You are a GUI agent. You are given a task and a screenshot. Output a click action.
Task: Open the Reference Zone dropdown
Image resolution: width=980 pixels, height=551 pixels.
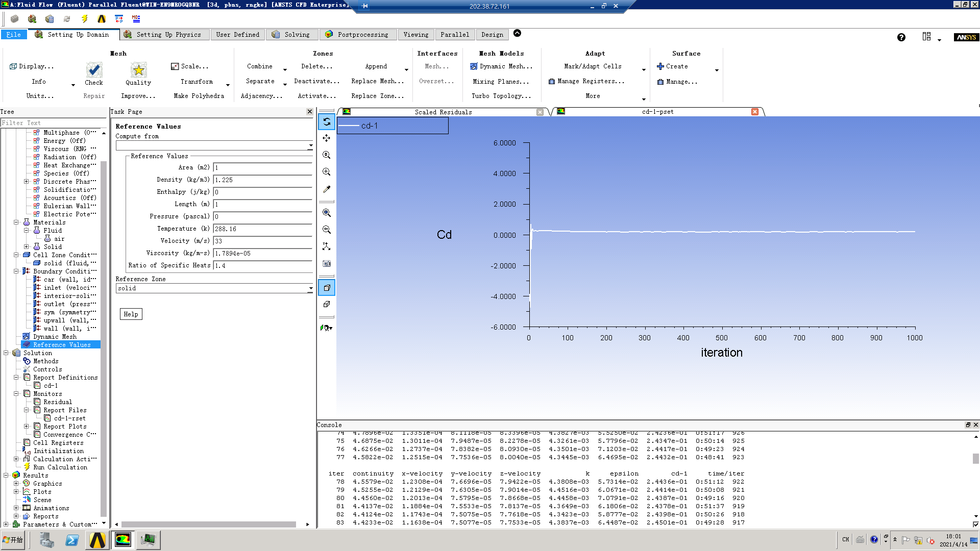pos(310,289)
